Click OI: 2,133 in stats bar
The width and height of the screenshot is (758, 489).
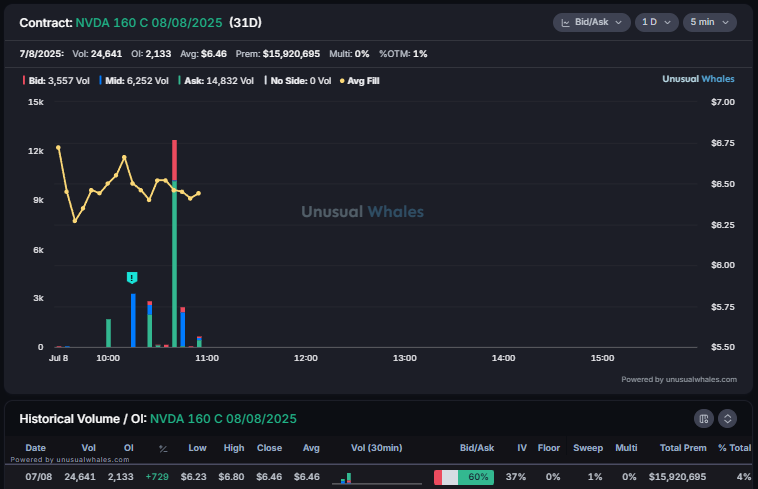151,54
